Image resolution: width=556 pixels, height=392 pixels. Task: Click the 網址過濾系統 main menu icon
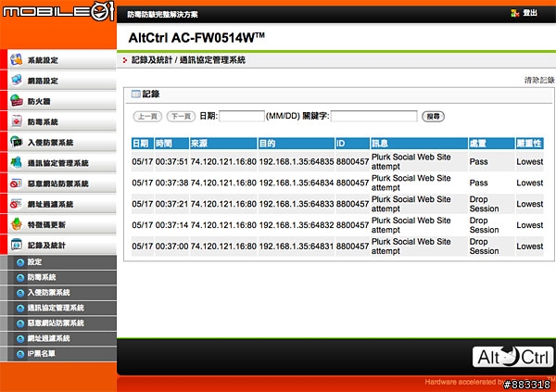click(17, 204)
